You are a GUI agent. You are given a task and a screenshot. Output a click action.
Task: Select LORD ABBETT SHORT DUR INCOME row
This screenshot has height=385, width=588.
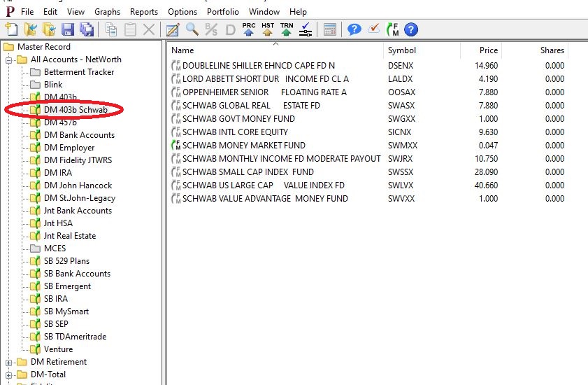pyautogui.click(x=368, y=79)
